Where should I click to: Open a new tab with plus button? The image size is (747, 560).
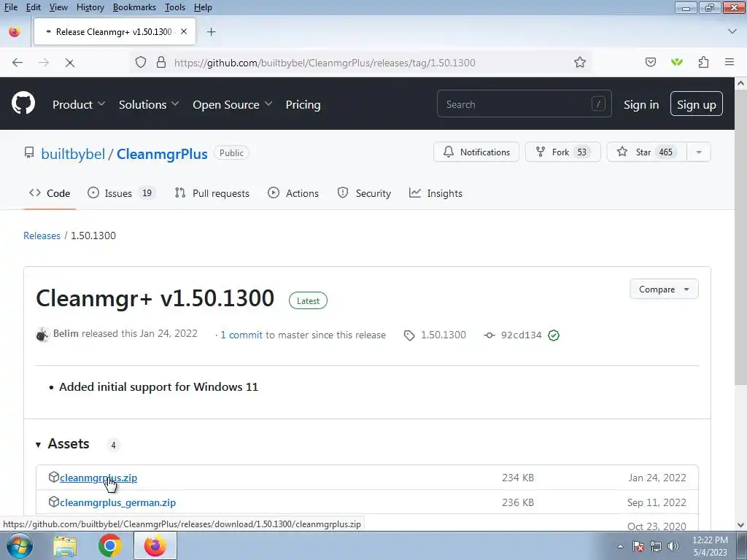(x=211, y=32)
